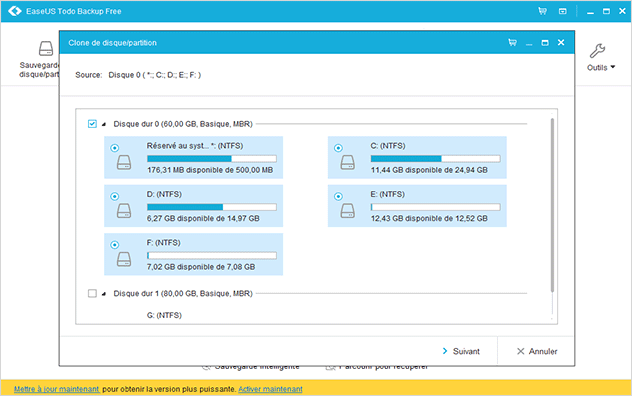Image resolution: width=632 pixels, height=396 pixels.
Task: Click the drive icon of the E: partition
Action: tap(348, 211)
